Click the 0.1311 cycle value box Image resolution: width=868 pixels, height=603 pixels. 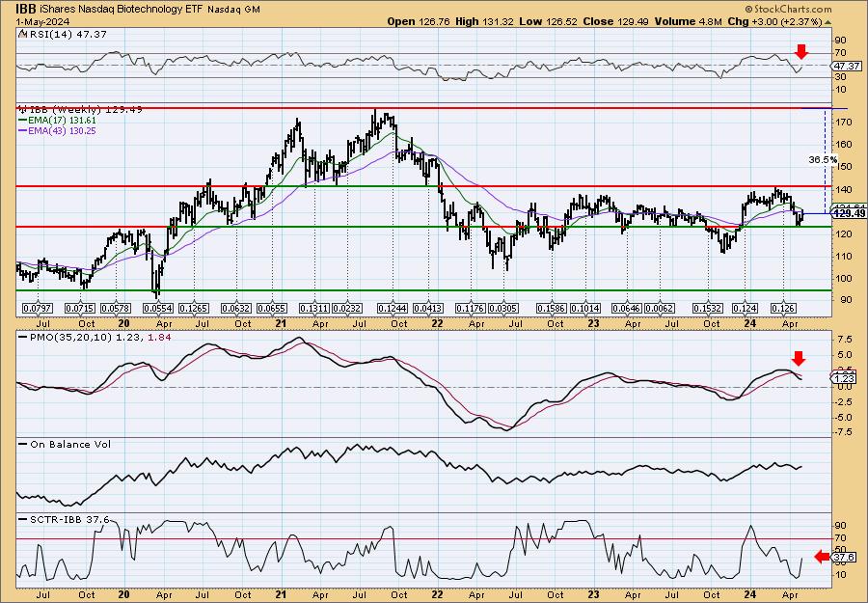tap(314, 308)
